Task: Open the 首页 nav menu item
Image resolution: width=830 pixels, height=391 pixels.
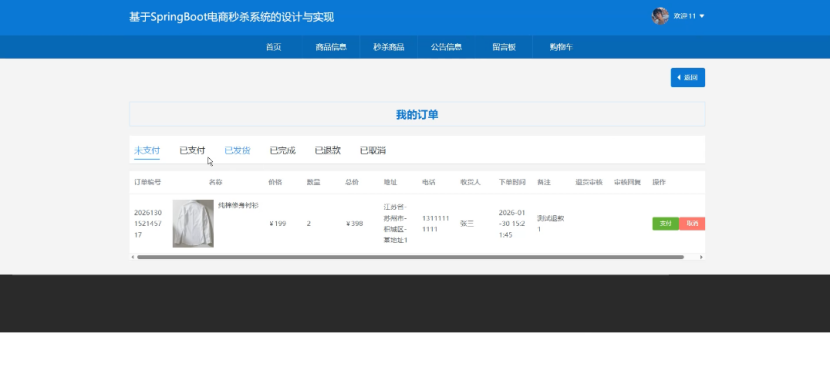Action: click(x=273, y=47)
